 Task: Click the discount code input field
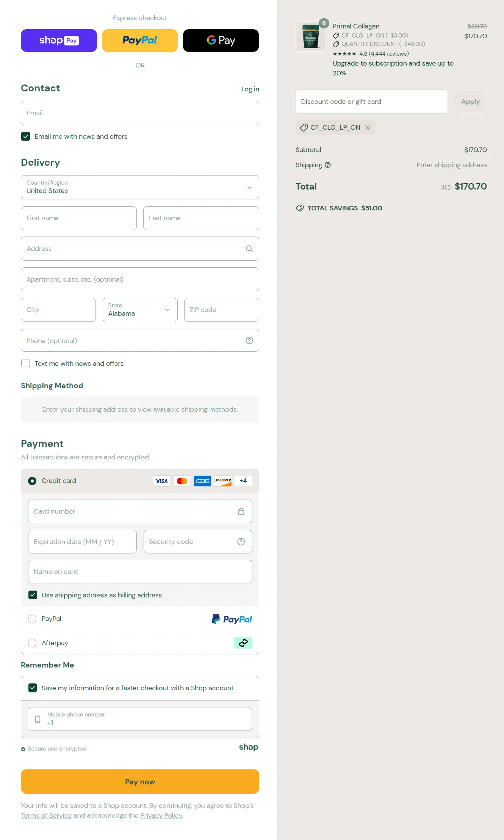(371, 101)
